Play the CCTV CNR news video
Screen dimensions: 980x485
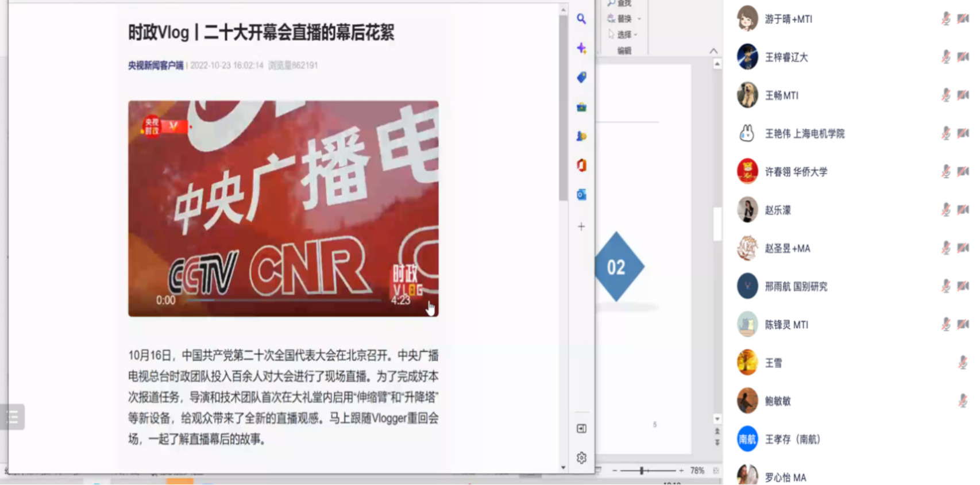[283, 209]
